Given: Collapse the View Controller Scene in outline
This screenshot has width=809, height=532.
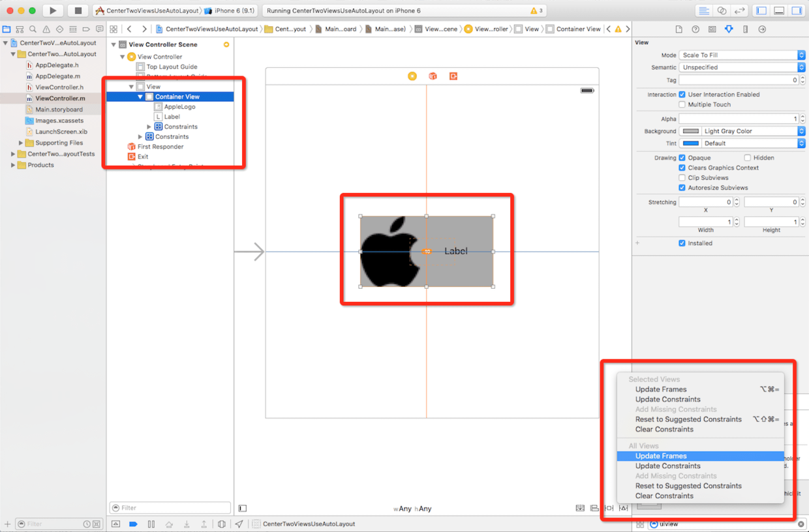Looking at the screenshot, I should pyautogui.click(x=114, y=44).
